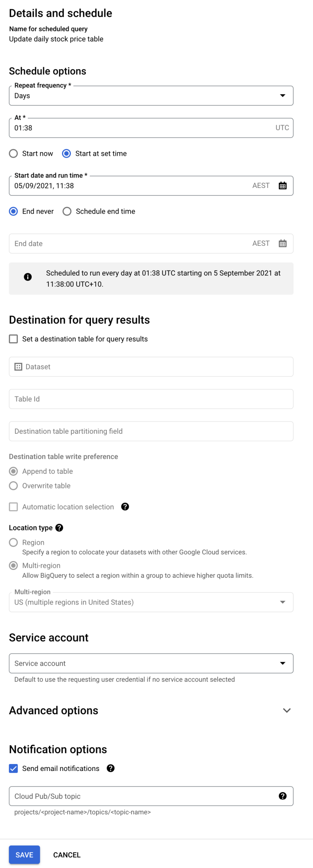This screenshot has height=868, width=313.
Task: Open the Repeat frequency dropdown
Action: pyautogui.click(x=151, y=95)
